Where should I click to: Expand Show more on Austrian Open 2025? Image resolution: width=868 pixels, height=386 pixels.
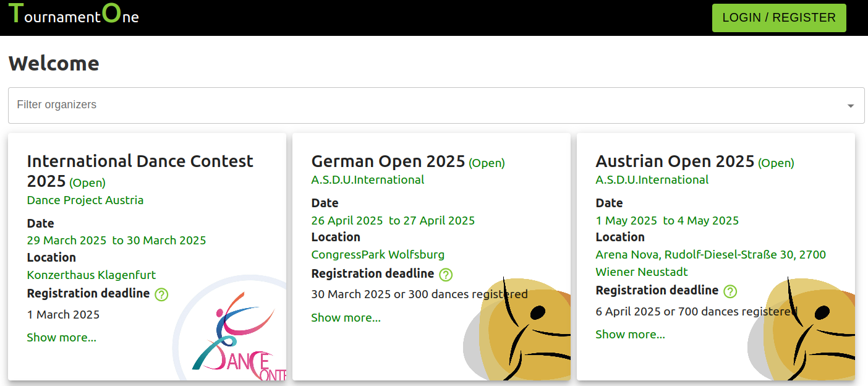point(630,335)
